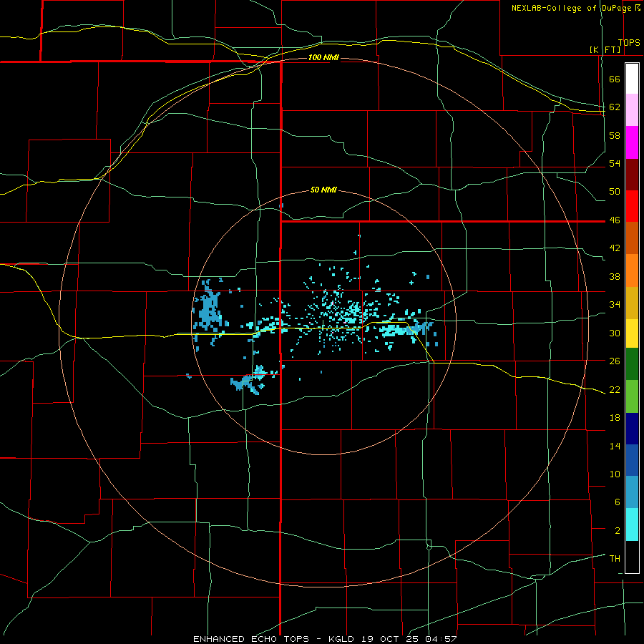
Task: Click the '58' scale label
Action: pos(615,135)
